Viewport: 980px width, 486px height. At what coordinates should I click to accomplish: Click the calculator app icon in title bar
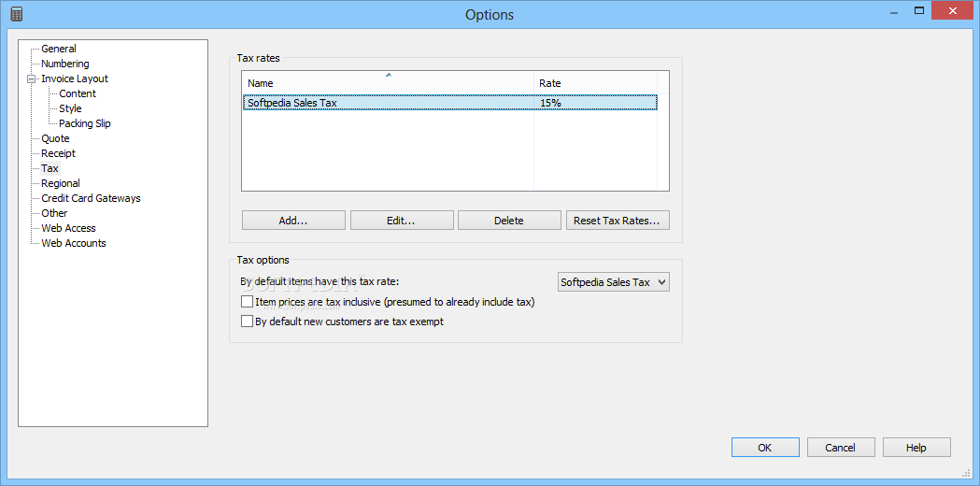tap(17, 14)
